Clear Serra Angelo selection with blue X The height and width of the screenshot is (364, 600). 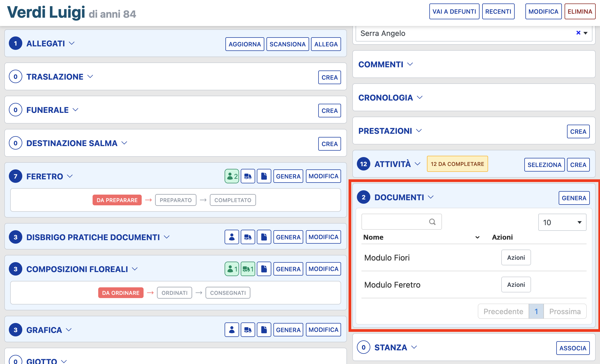click(578, 33)
